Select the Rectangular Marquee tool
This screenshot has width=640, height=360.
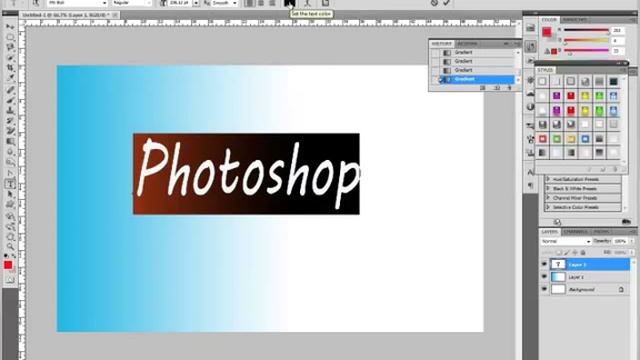(x=10, y=37)
